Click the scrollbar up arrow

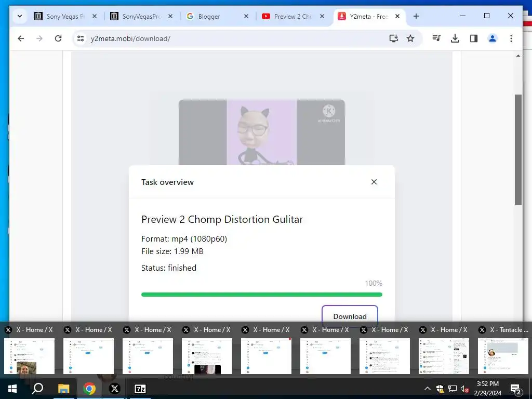[518, 55]
